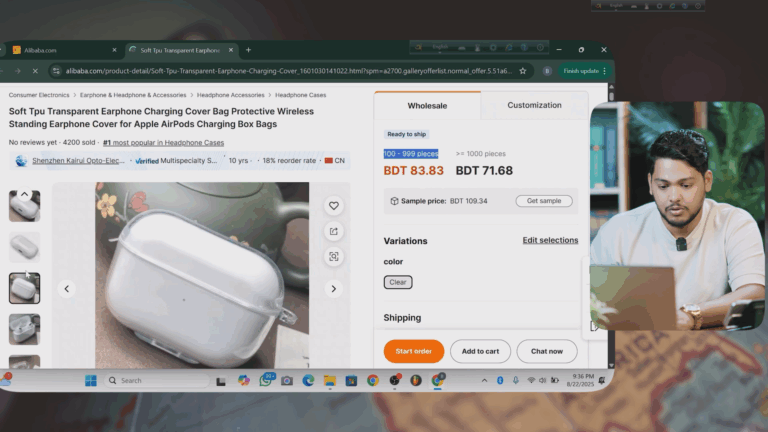Add product to favorites with heart icon
The image size is (768, 432).
coord(334,206)
